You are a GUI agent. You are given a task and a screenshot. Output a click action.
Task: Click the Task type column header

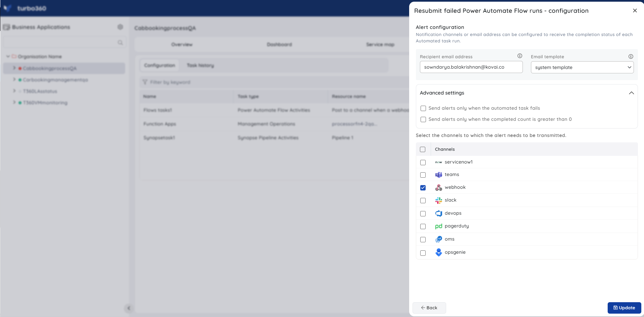(x=248, y=97)
